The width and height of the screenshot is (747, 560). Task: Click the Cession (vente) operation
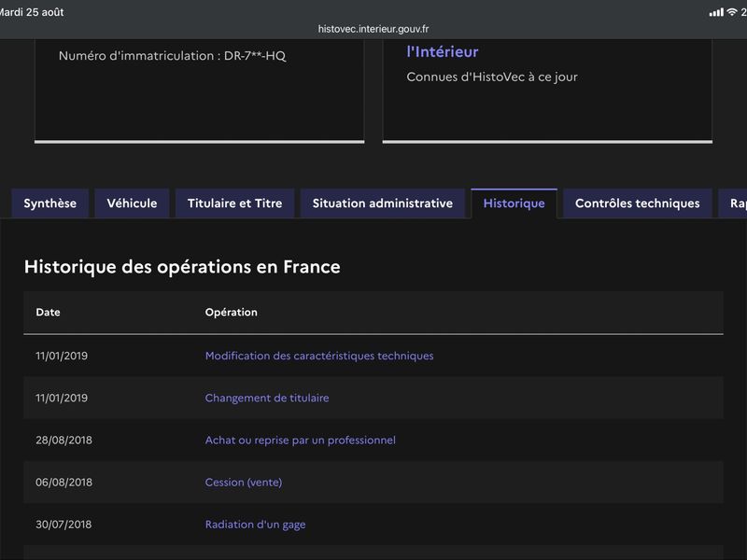coord(244,483)
